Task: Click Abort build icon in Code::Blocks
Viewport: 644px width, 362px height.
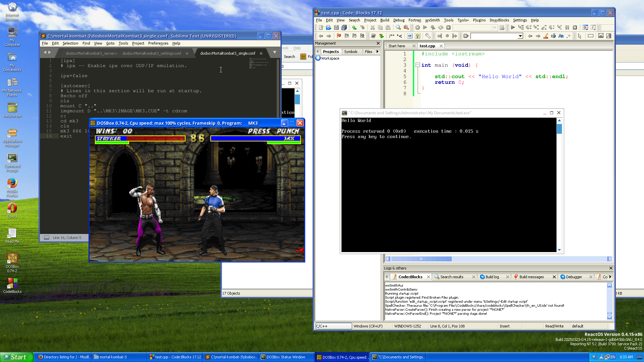Action: coord(448,28)
